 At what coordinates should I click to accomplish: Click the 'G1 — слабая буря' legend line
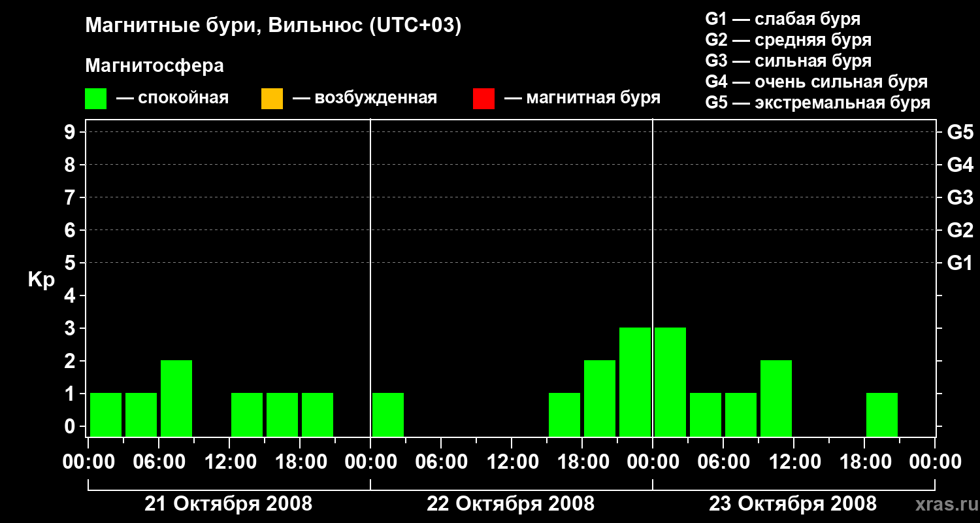(783, 18)
